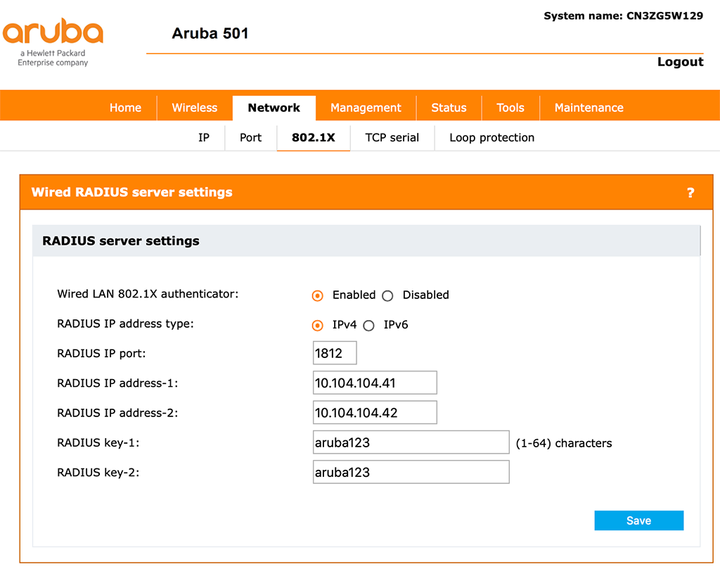Open the Status tab
Viewport: 720px width, 588px height.
click(449, 108)
